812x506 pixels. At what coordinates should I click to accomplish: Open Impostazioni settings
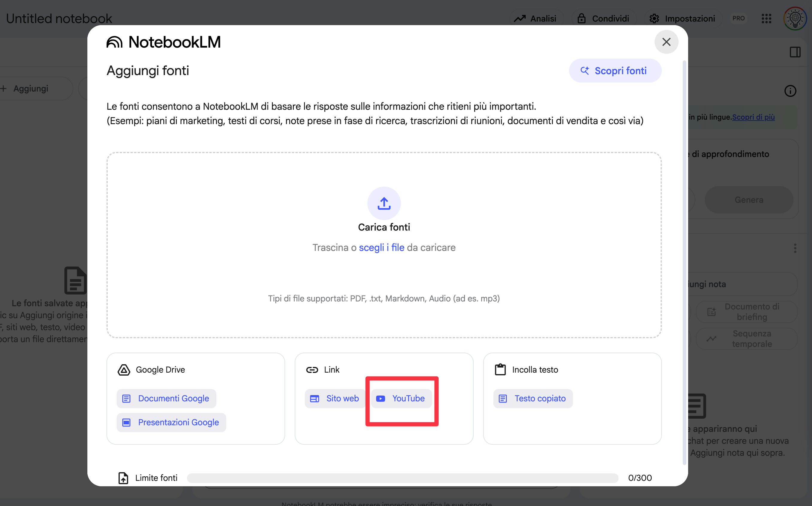click(x=682, y=19)
